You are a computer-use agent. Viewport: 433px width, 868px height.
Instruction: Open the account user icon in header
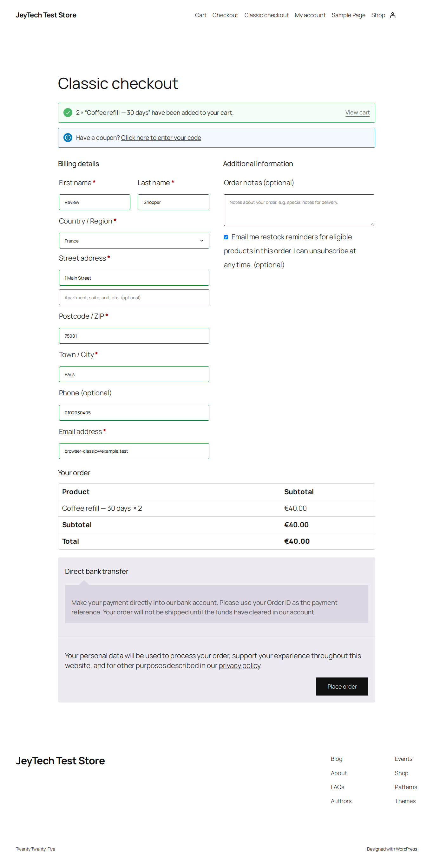[392, 15]
